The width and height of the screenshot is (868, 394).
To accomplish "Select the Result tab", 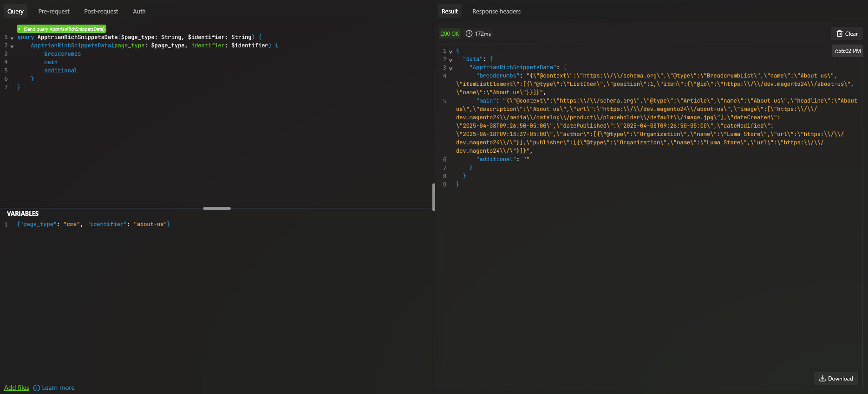I will pyautogui.click(x=450, y=11).
